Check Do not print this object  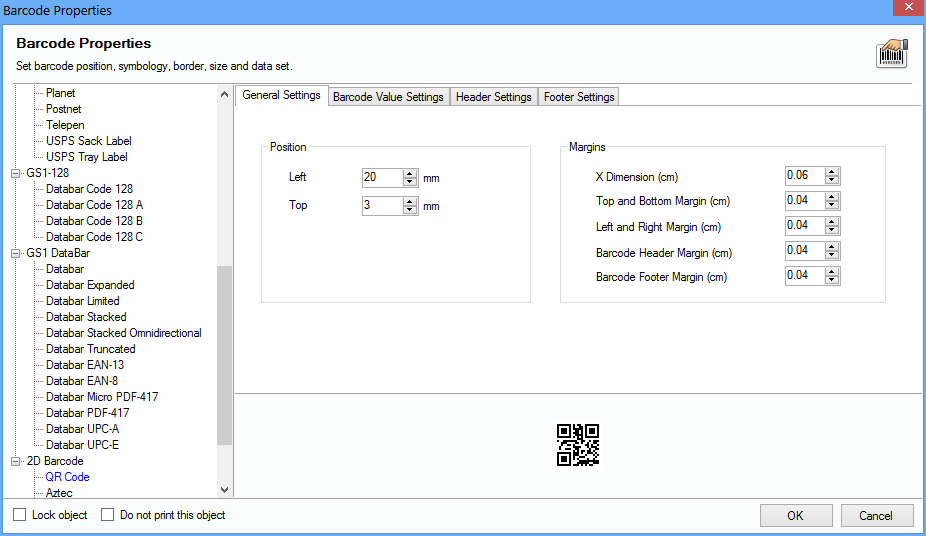point(108,515)
